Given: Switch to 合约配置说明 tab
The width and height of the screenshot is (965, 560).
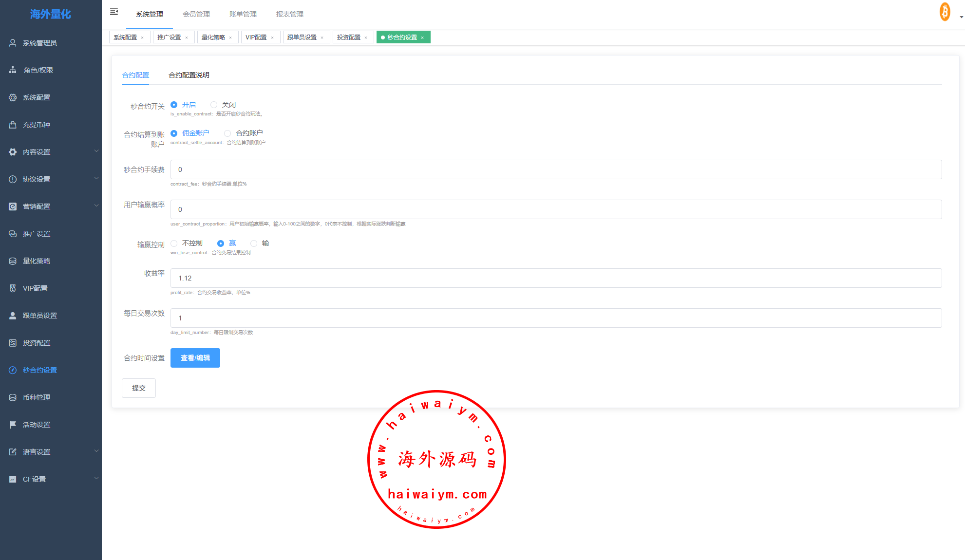Looking at the screenshot, I should 189,75.
